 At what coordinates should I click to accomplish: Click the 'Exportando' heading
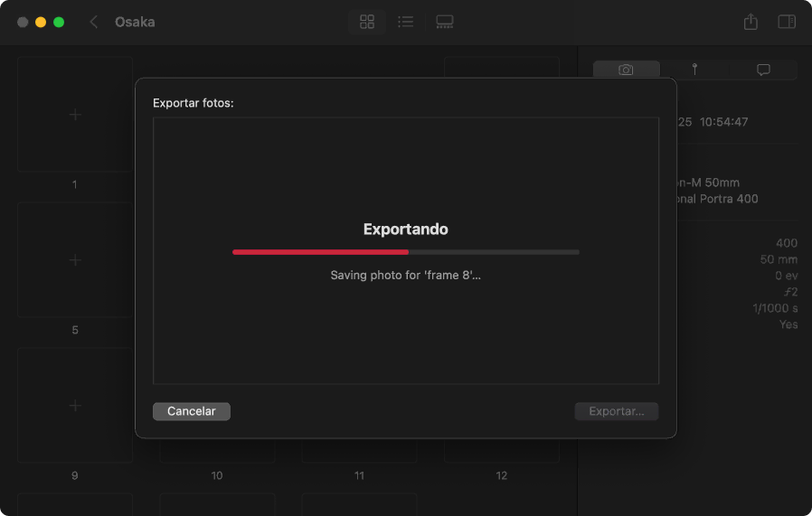(405, 230)
